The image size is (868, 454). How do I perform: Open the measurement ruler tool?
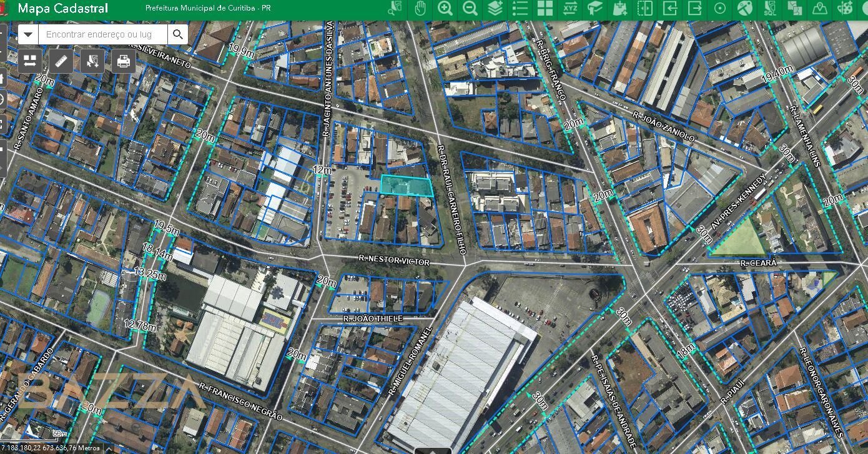click(61, 61)
